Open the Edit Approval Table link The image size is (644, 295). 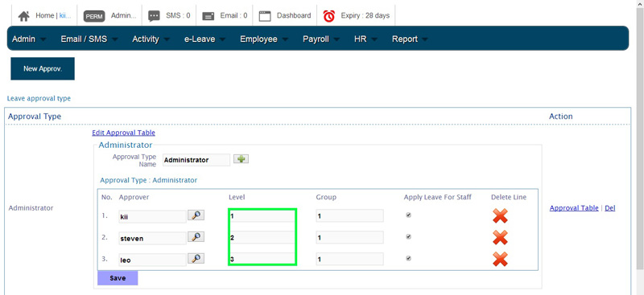pos(124,133)
